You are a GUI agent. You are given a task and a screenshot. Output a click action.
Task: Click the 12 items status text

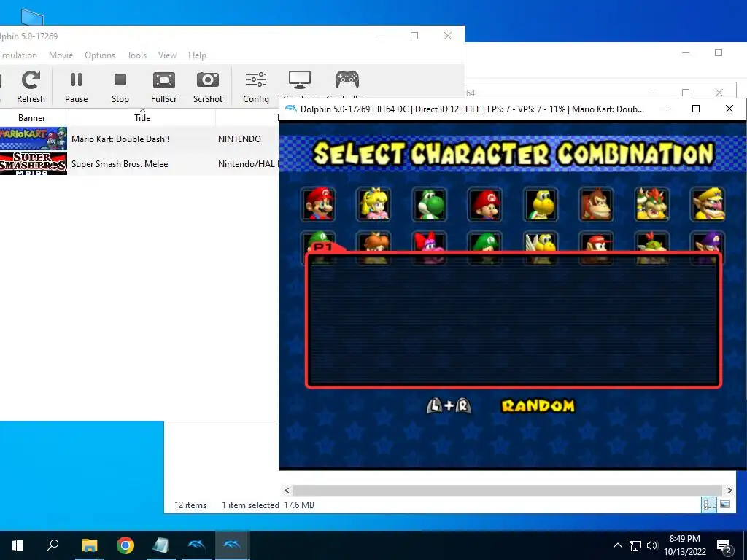pyautogui.click(x=190, y=505)
